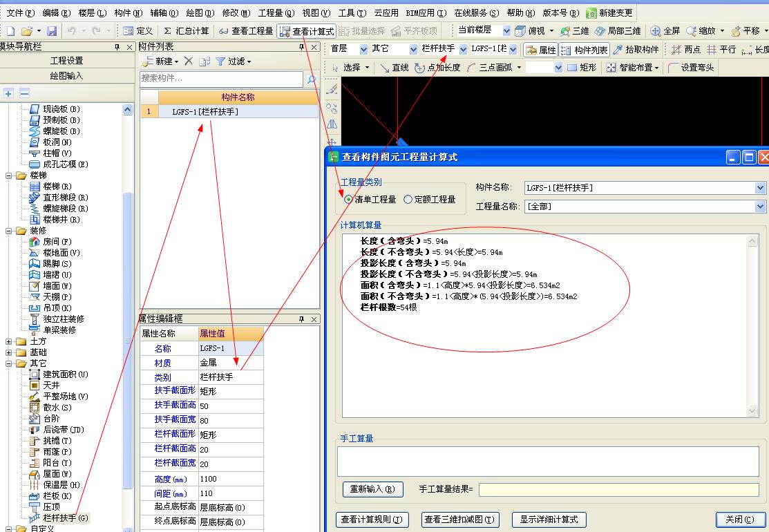769x532 pixels.
Task: Open the 帮助 menu
Action: tap(521, 12)
